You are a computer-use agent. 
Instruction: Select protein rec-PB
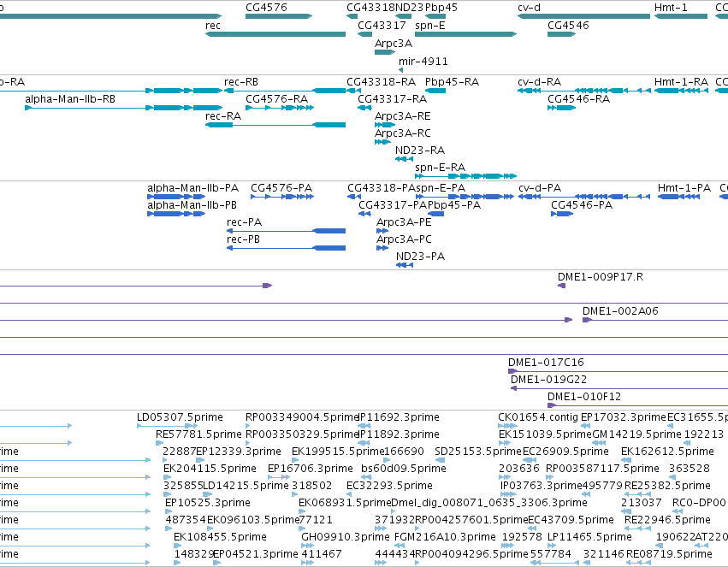coord(286,248)
